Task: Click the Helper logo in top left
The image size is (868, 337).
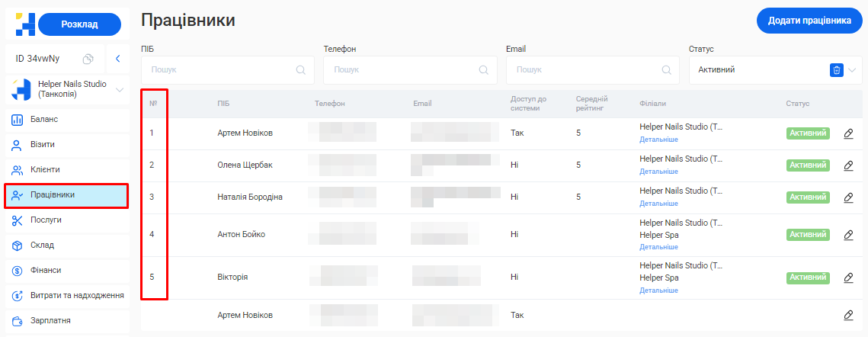Action: click(x=24, y=24)
